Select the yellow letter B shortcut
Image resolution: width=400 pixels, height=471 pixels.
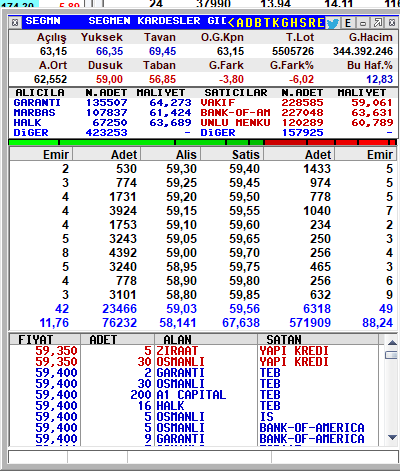tap(258, 23)
